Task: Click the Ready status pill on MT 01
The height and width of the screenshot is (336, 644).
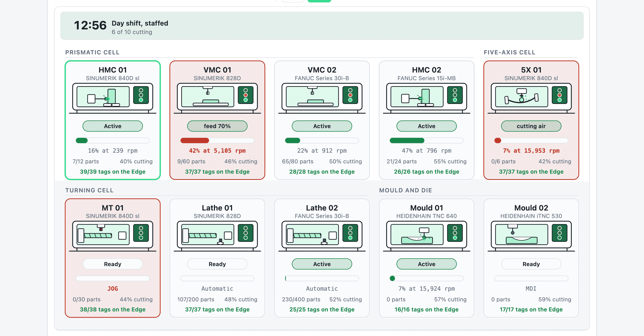Action: (112, 264)
